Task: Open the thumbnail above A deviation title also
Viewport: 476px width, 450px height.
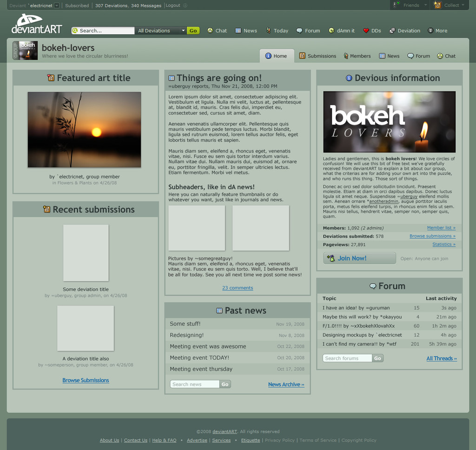Action: point(86,328)
